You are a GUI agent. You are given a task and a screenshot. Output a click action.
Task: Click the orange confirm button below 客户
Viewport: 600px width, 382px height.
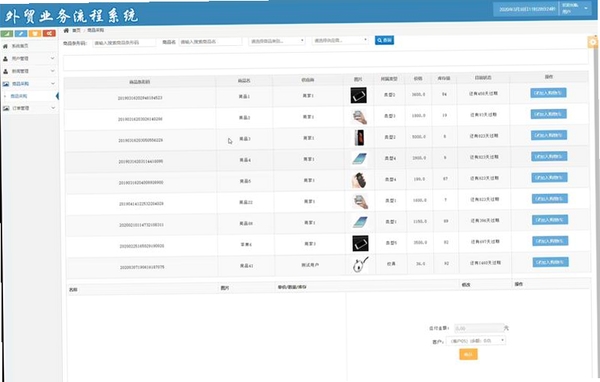tap(468, 354)
